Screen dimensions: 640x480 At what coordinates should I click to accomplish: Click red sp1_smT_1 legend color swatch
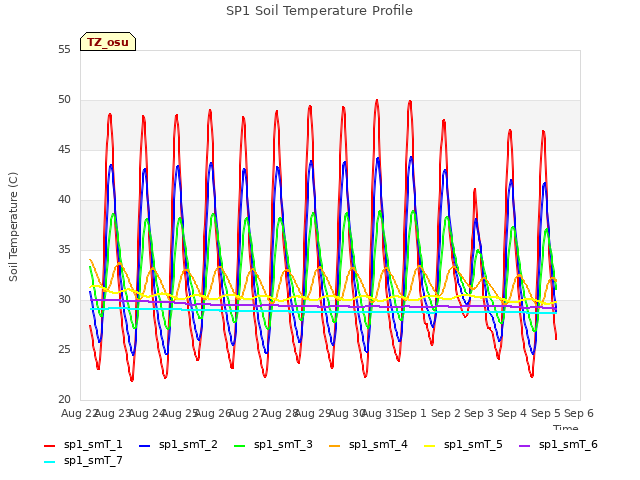click(49, 446)
